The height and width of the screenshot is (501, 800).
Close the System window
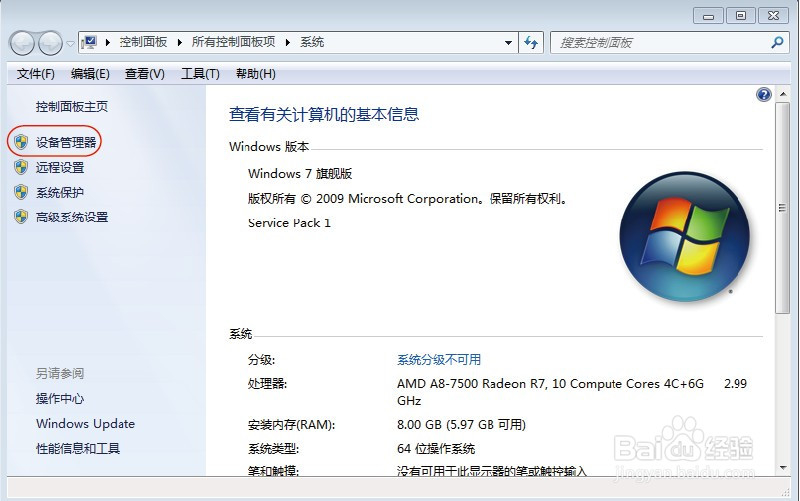(773, 16)
